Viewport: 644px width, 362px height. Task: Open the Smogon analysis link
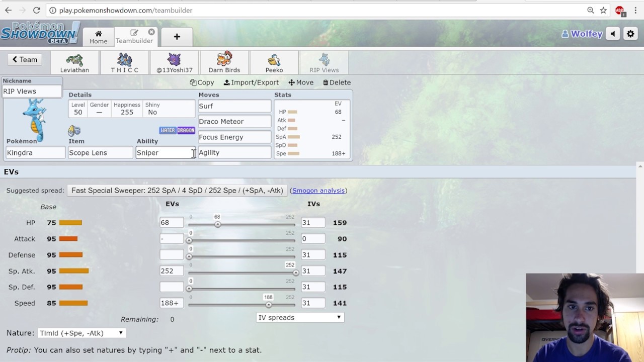coord(318,191)
